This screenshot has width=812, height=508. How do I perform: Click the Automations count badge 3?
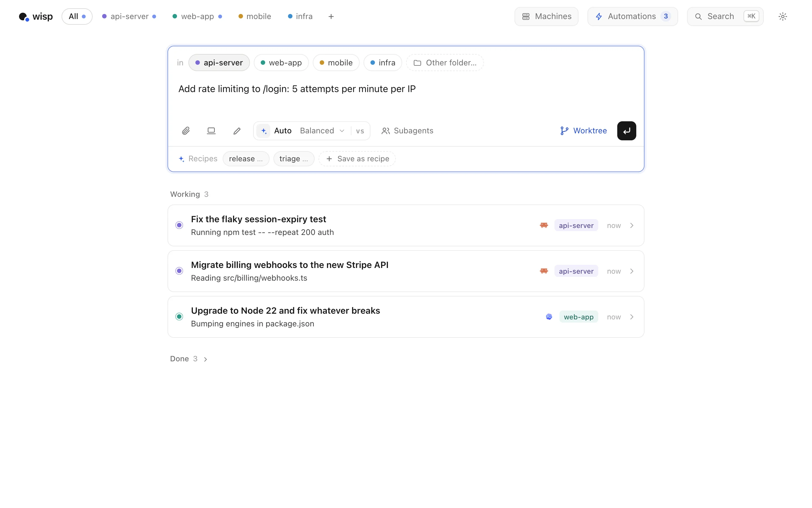pos(666,16)
